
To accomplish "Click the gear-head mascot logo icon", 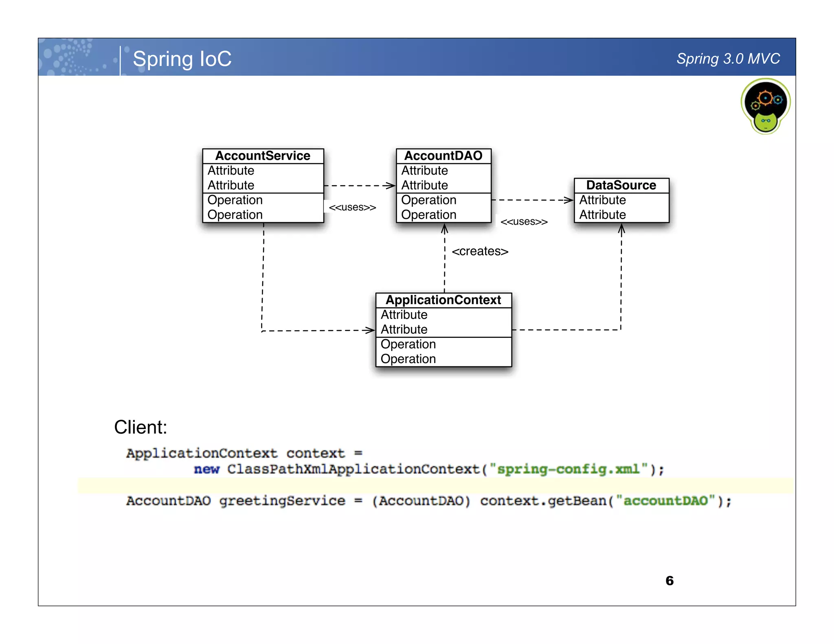I will click(765, 106).
